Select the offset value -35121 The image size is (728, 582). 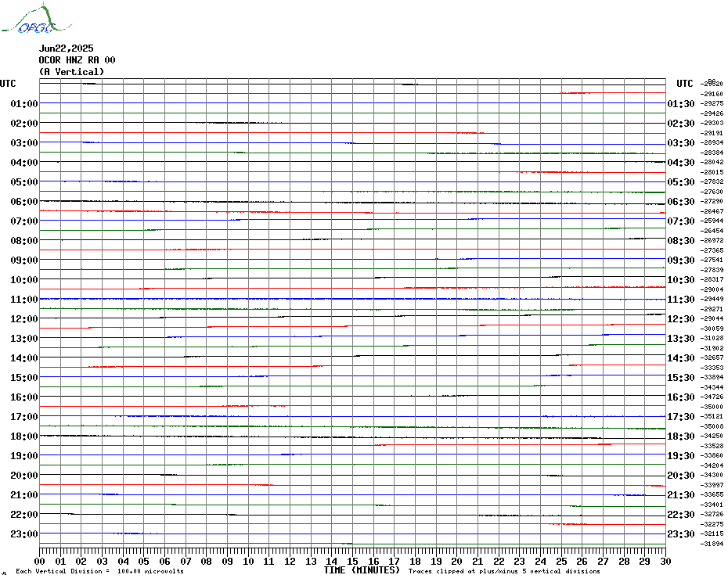tap(712, 417)
